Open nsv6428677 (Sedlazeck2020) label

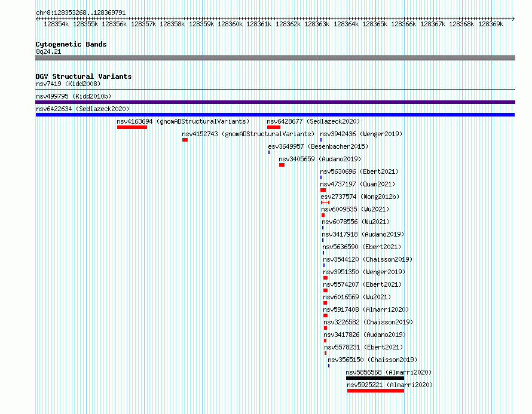coord(313,121)
